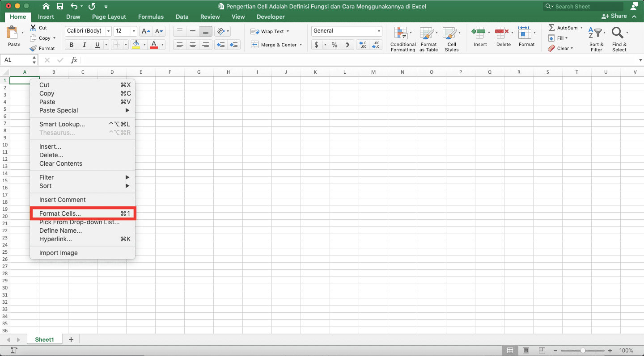This screenshot has width=644, height=356.
Task: Apply the yellow fill color bucket
Action: (136, 45)
